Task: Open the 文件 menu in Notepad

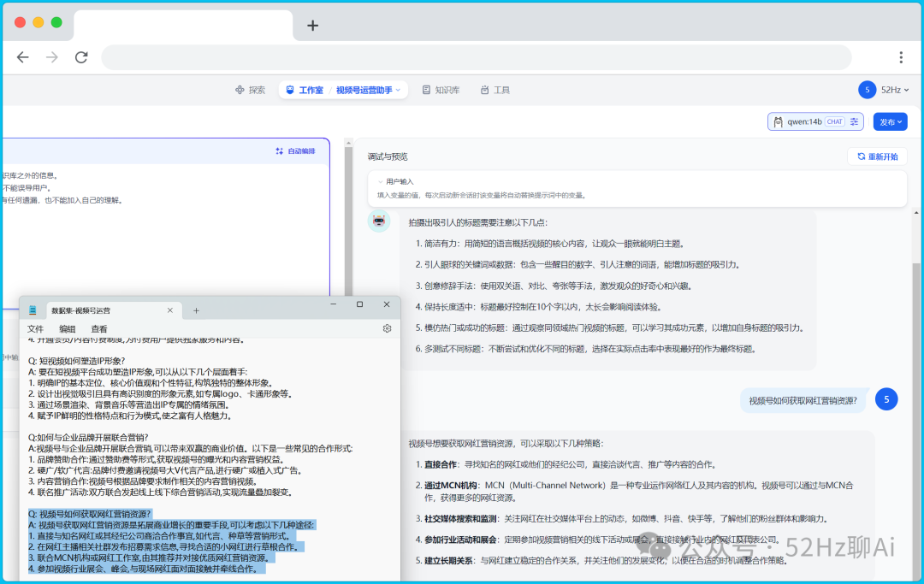Action: click(x=35, y=329)
